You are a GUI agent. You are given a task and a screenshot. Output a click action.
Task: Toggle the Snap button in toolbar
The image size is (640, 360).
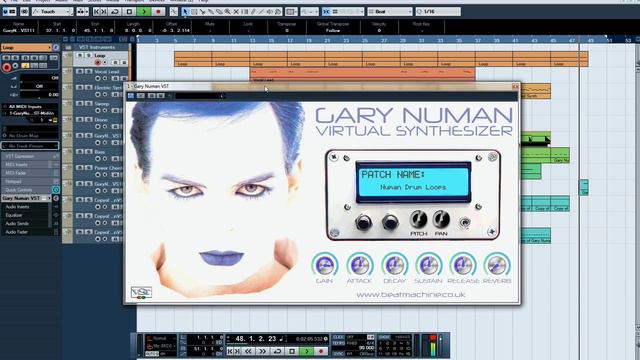coord(326,12)
